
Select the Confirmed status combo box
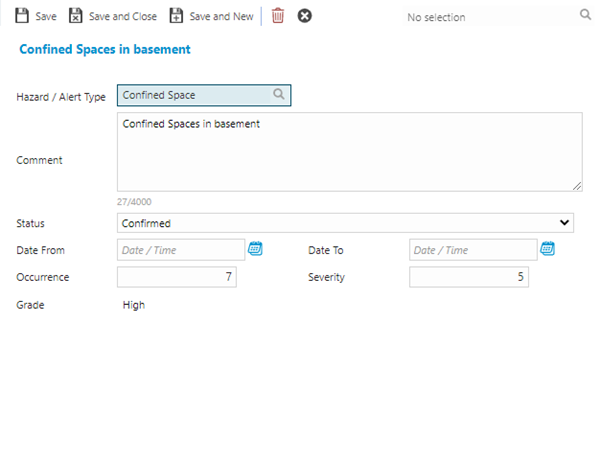coord(340,223)
